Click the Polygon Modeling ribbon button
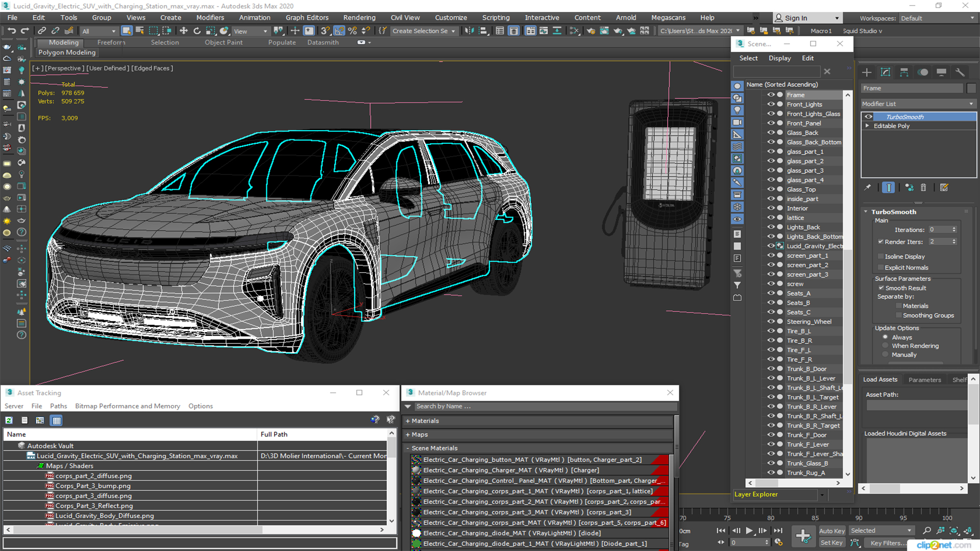 tap(67, 52)
